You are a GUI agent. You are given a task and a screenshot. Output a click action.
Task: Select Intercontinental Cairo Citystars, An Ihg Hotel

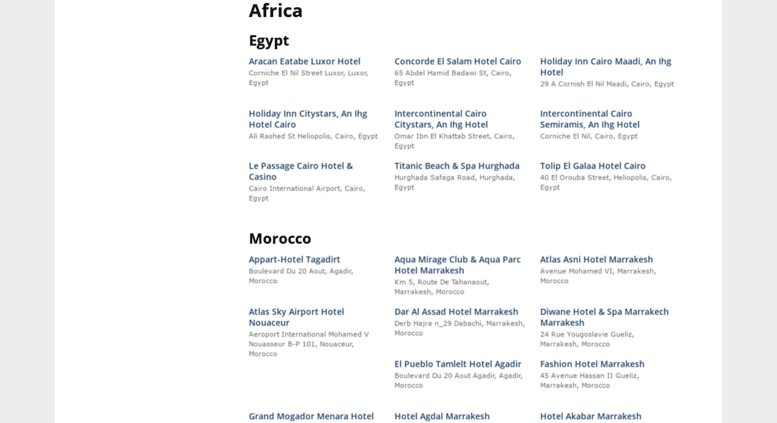441,119
